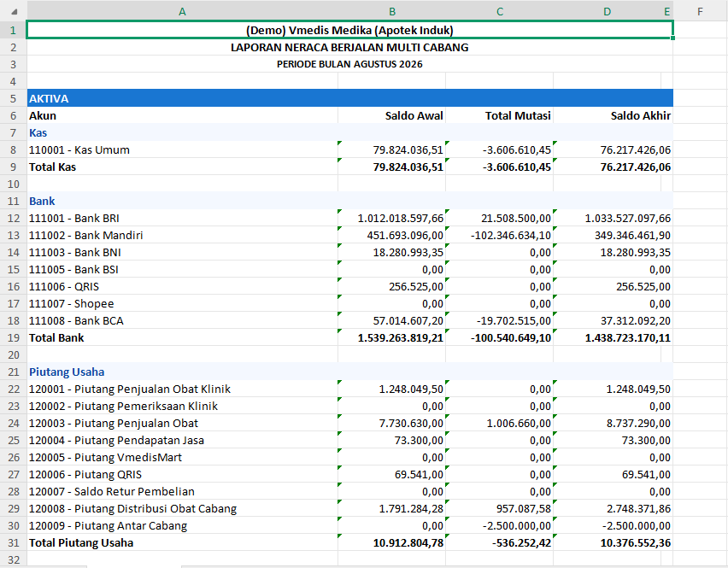The height and width of the screenshot is (568, 728).
Task: Select column C header
Action: click(x=500, y=12)
